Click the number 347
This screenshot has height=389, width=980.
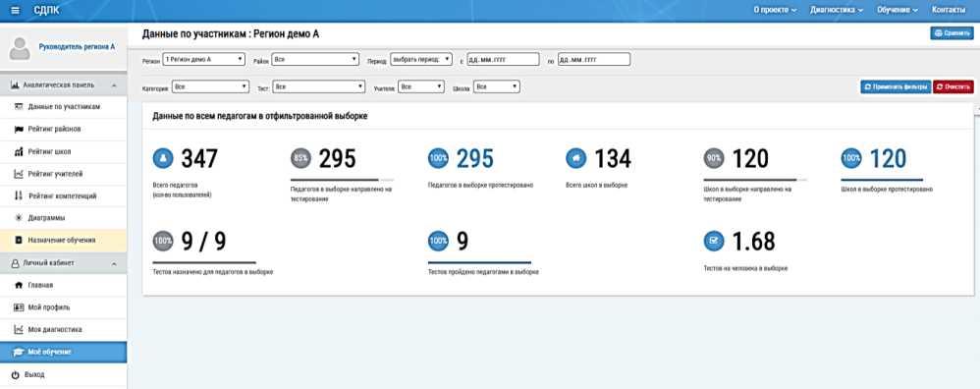pos(199,159)
